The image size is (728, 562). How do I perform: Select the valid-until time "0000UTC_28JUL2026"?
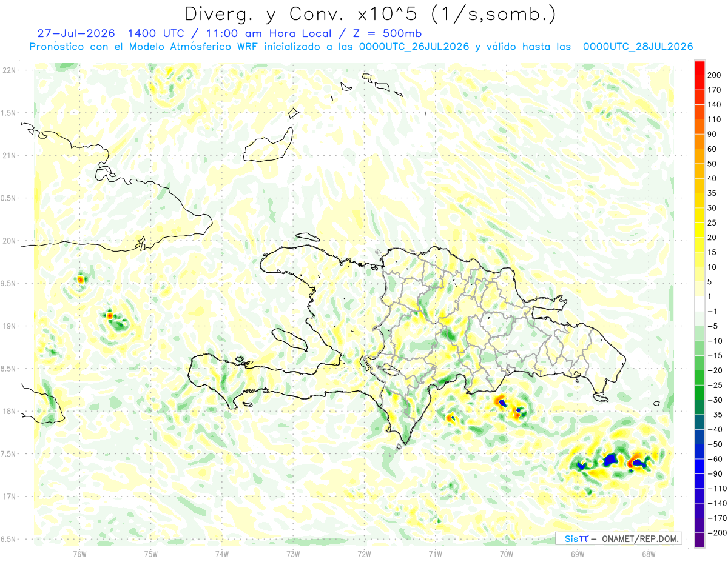tap(638, 47)
